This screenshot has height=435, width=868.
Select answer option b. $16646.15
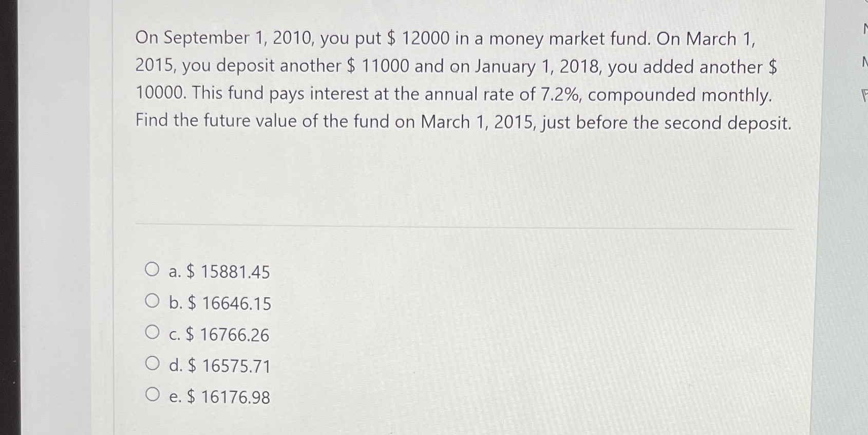[x=153, y=300]
